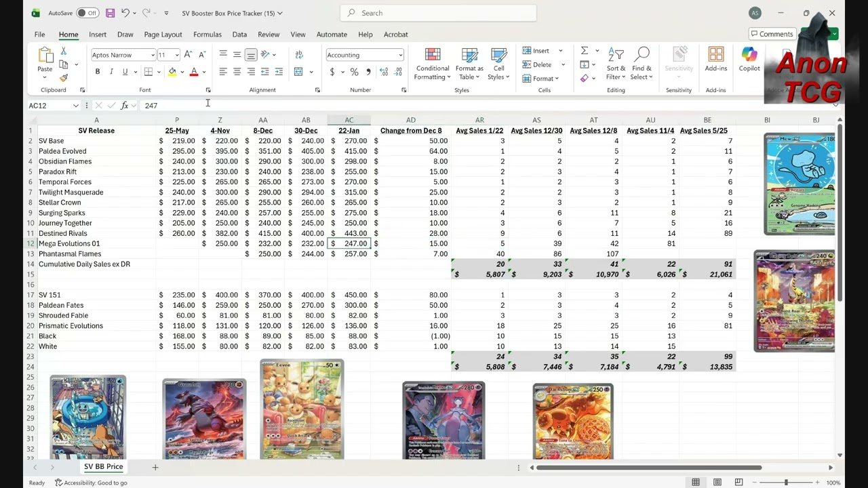This screenshot has width=868, height=488.
Task: Click the Search box
Action: [x=438, y=13]
